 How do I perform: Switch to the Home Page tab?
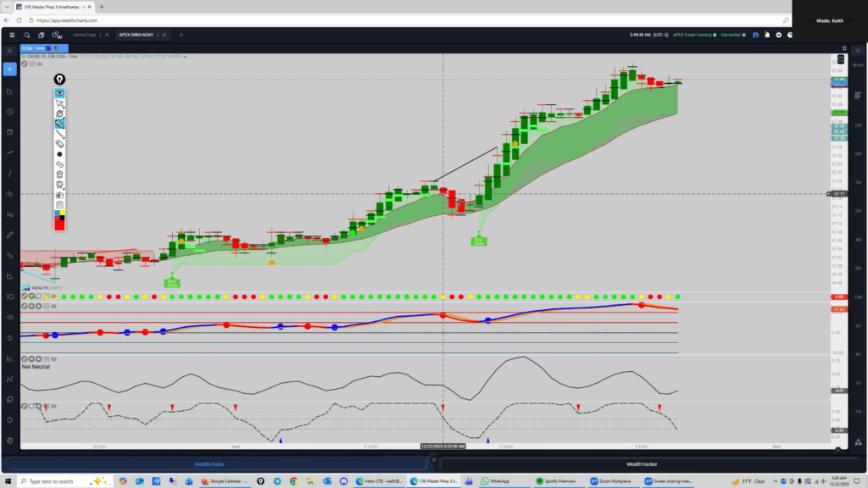point(85,36)
